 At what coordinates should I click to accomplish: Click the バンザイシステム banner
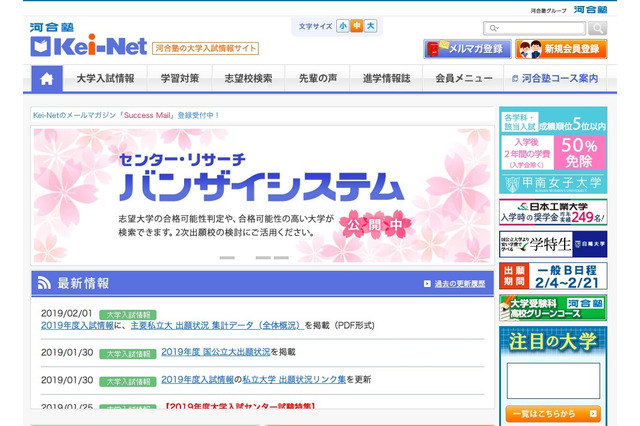262,195
